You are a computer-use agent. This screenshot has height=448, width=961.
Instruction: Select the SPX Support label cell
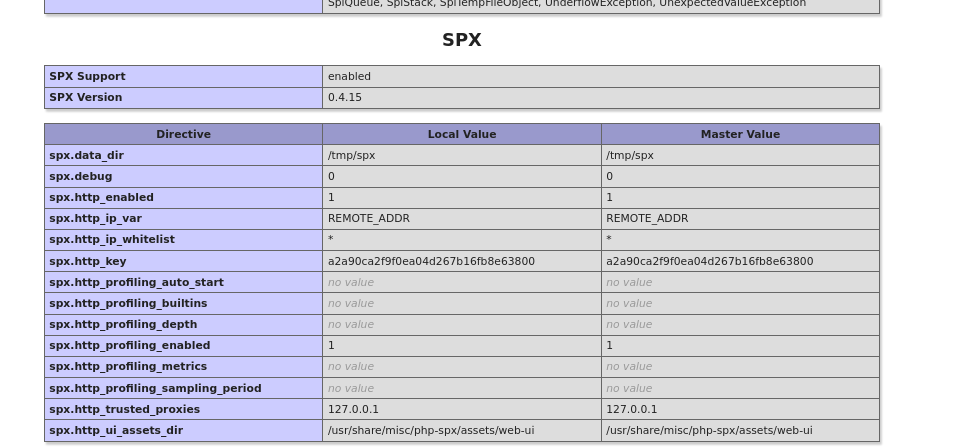pyautogui.click(x=183, y=77)
